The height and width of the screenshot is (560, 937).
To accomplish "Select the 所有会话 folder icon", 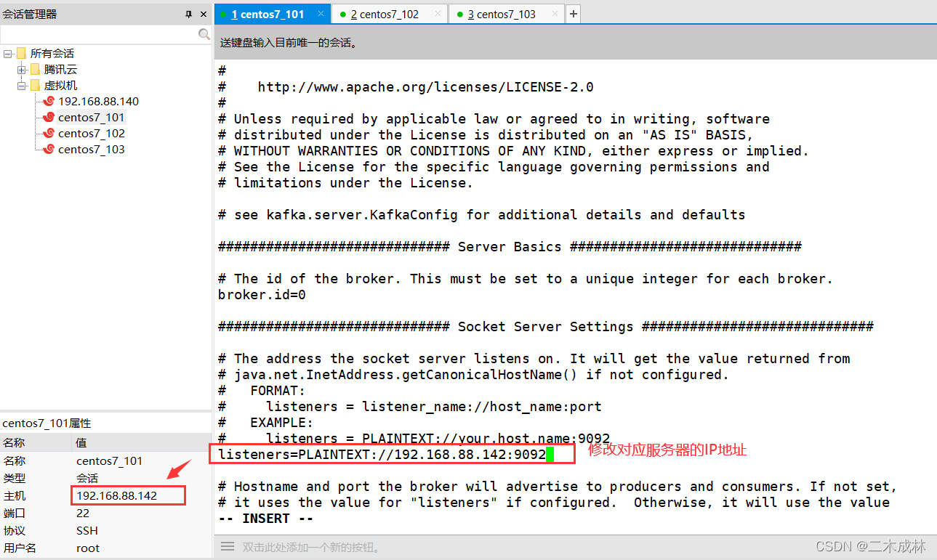I will (x=21, y=53).
